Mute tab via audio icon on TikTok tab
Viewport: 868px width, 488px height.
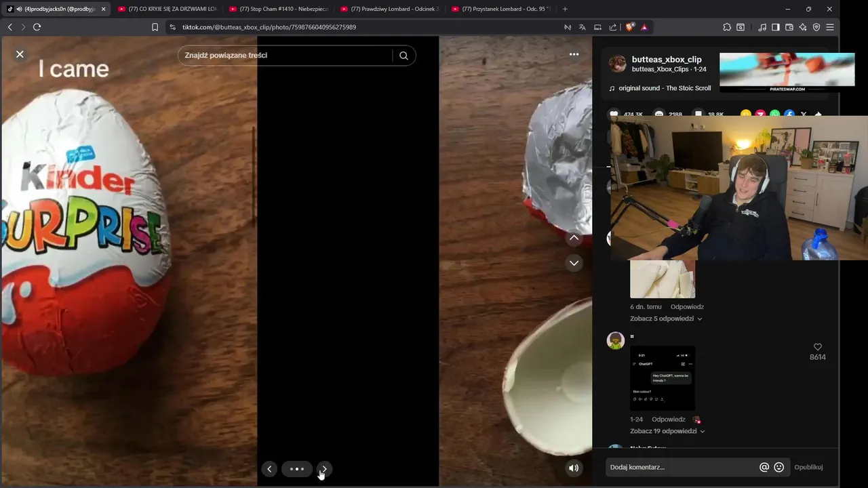[x=19, y=9]
